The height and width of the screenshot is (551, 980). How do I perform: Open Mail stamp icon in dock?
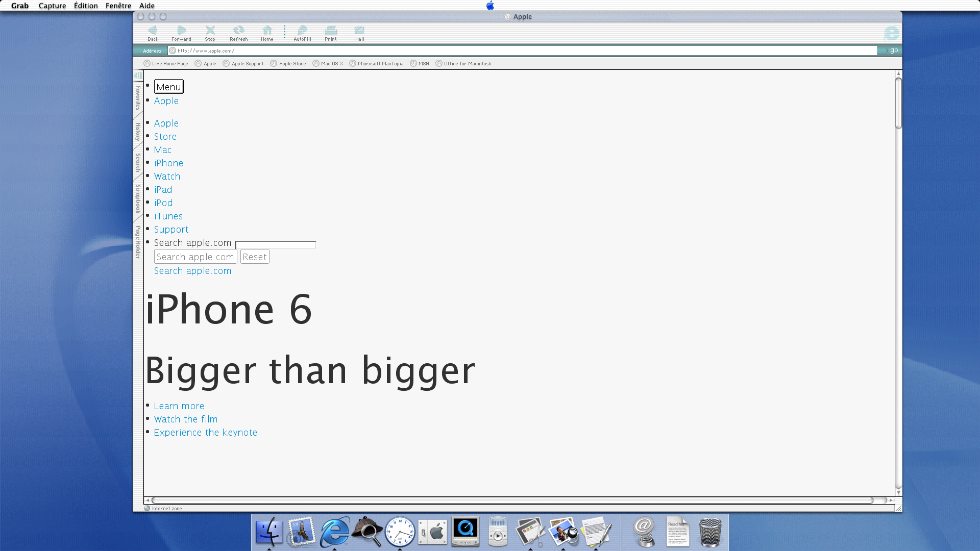pyautogui.click(x=302, y=532)
